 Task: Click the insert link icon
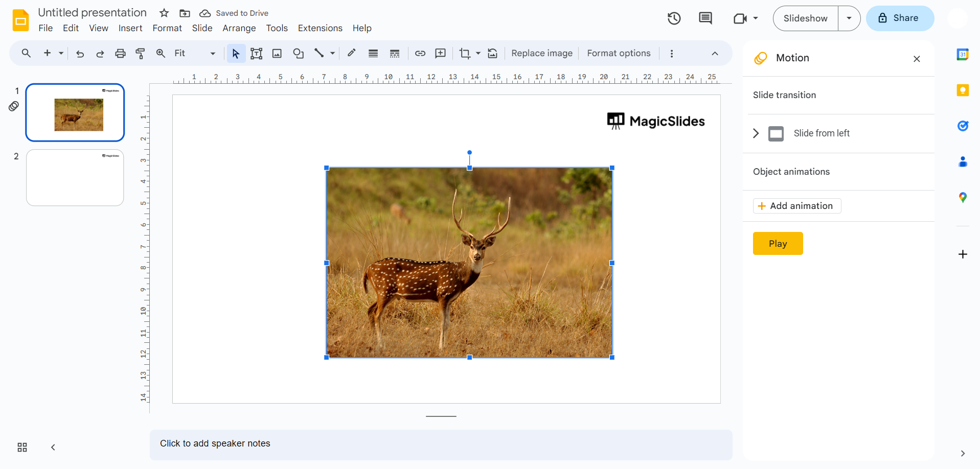420,54
